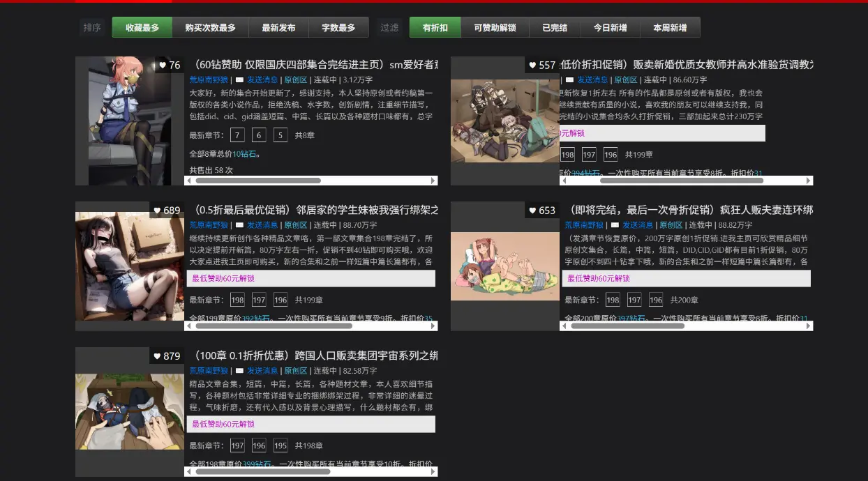Click the horizontal scrollbar in the 653-favorites card

tap(628, 326)
